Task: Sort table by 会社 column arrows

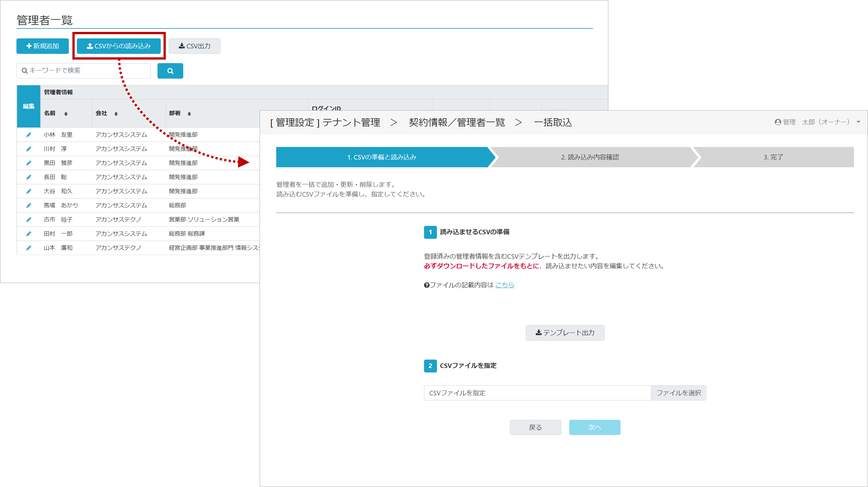Action: tap(116, 114)
